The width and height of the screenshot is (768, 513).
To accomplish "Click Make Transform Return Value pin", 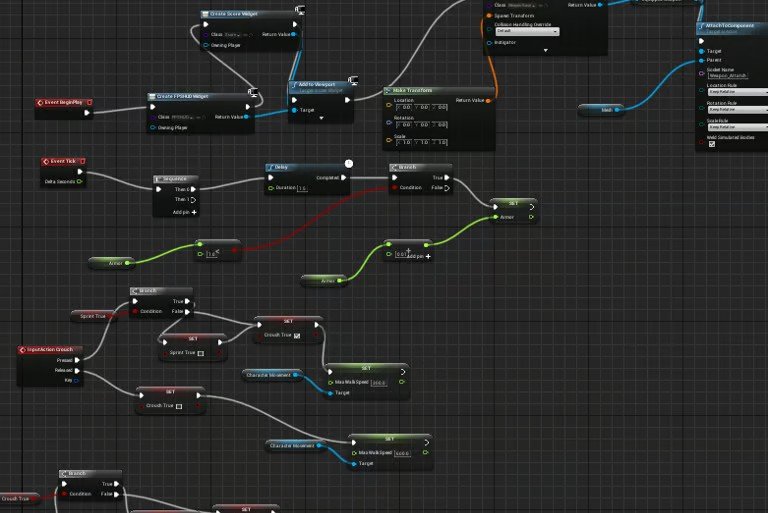I will coord(488,100).
